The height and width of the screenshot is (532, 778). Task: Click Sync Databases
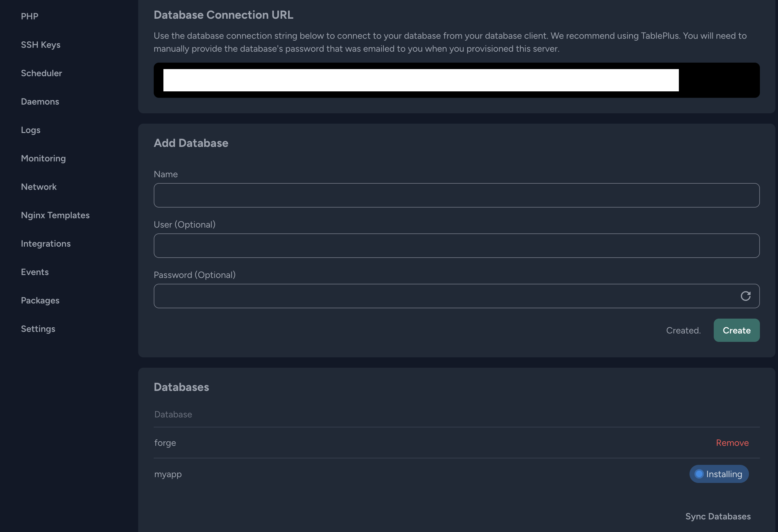[x=717, y=516]
